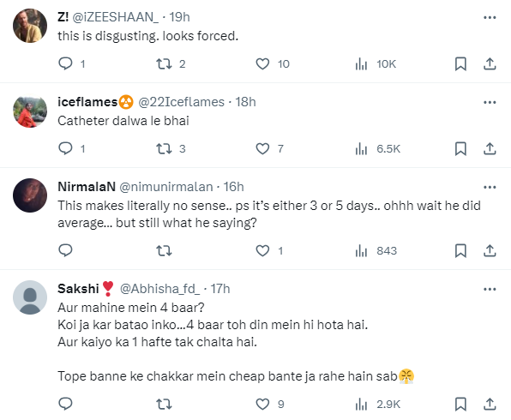
Task: Reply to NirmalaN's tweet
Action: [x=65, y=250]
